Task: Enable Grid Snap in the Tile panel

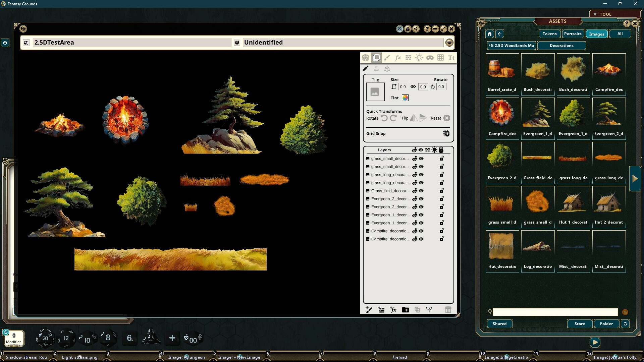Action: [446, 133]
